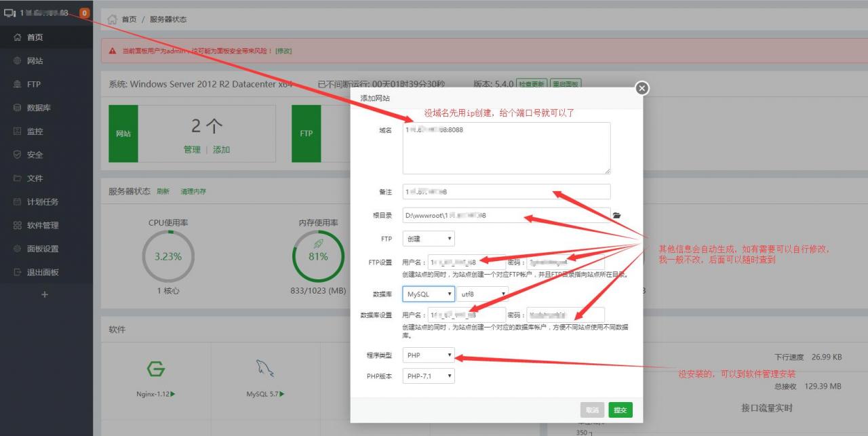Click 添加 under the website count

tap(221, 149)
